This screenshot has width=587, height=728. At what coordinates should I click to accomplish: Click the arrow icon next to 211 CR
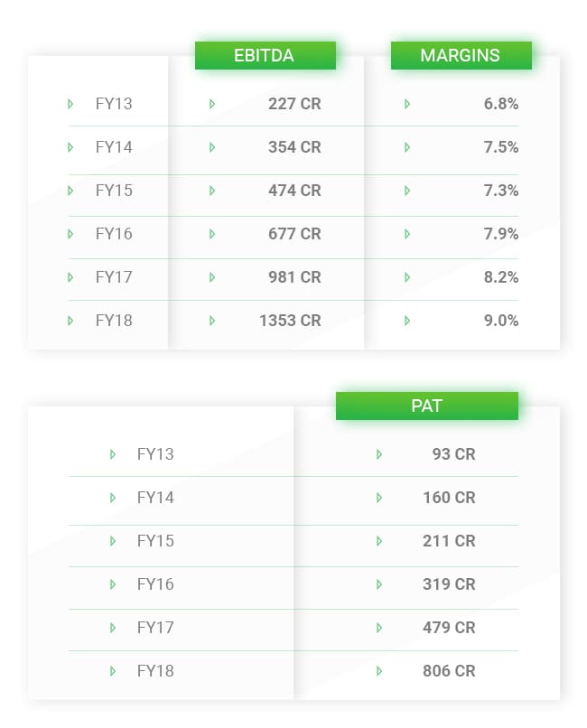(379, 541)
